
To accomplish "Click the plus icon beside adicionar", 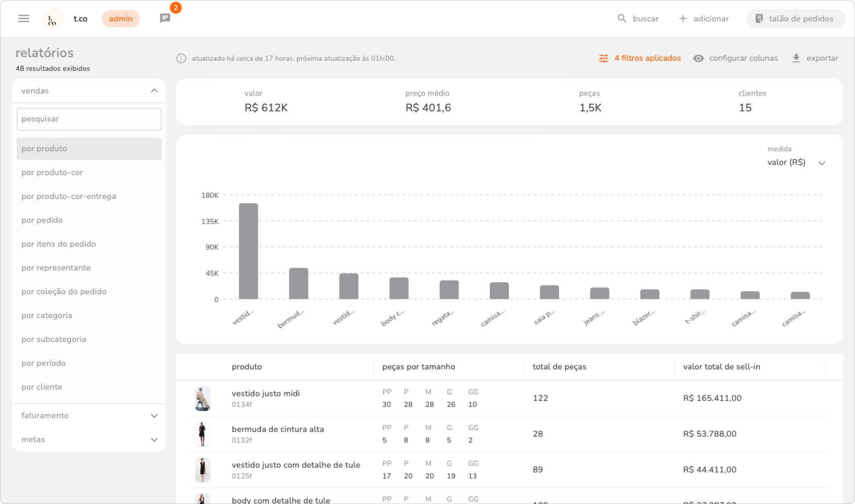I will (683, 18).
